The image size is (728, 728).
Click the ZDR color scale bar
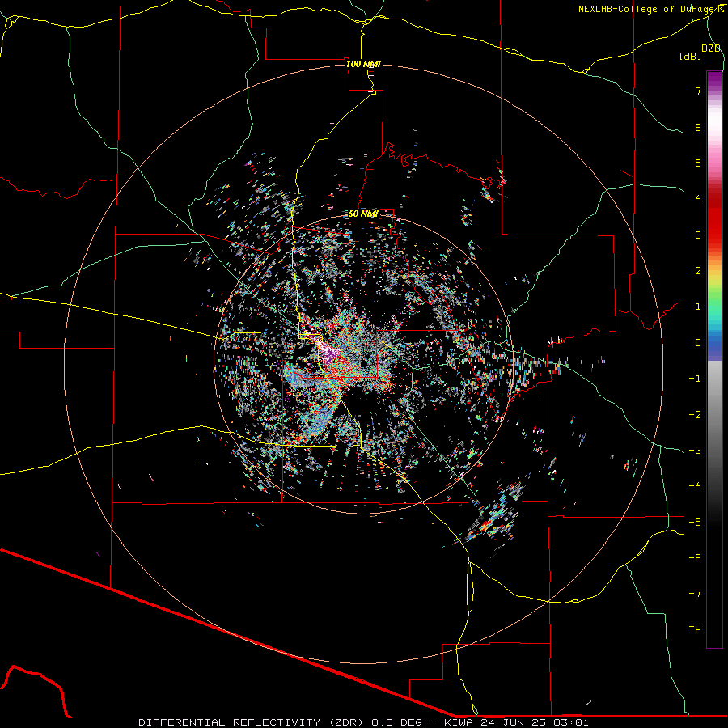pos(714,360)
